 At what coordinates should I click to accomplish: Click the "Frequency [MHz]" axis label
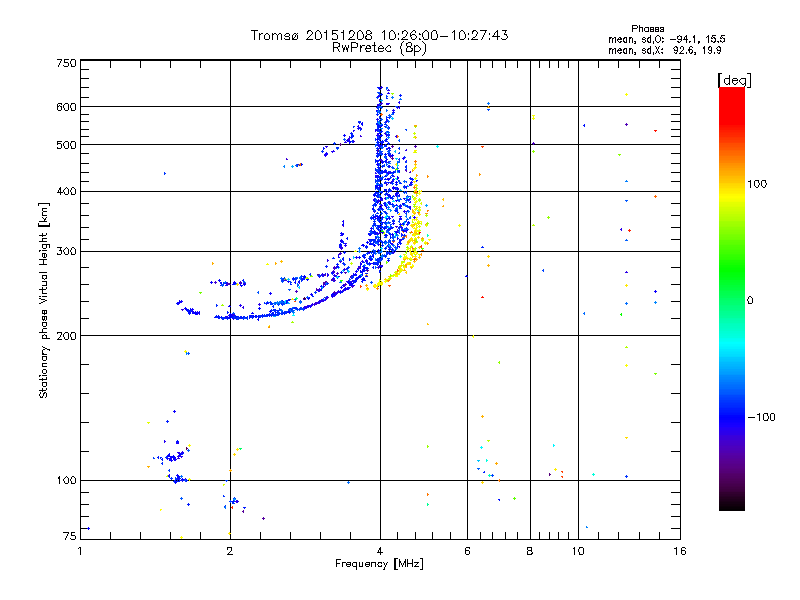(379, 564)
